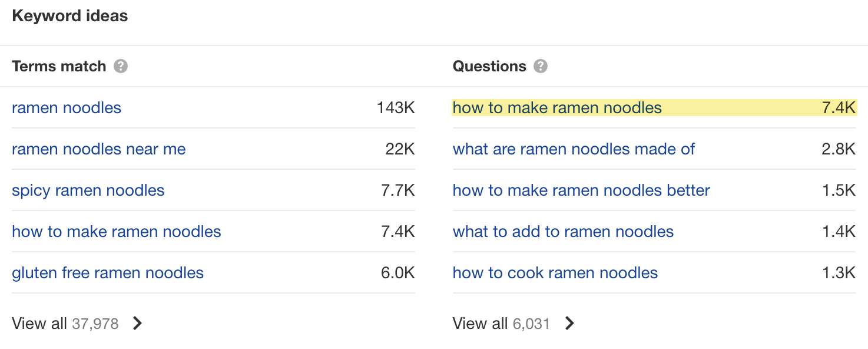Viewport: 868px width, 349px height.
Task: Open 'what are ramen noodles made of'
Action: pos(574,149)
